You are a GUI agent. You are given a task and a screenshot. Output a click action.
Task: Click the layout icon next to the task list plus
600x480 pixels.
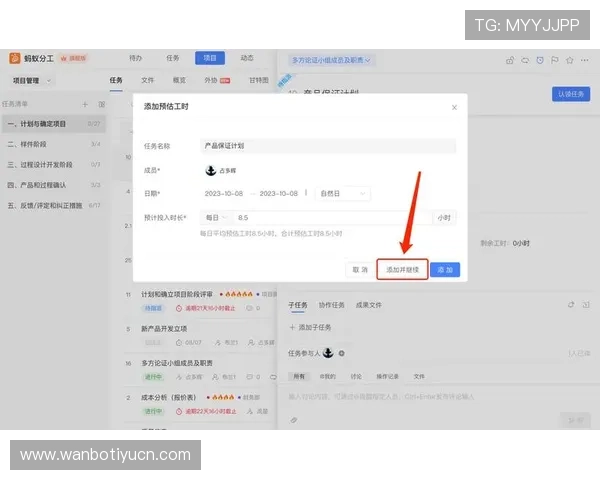[101, 104]
